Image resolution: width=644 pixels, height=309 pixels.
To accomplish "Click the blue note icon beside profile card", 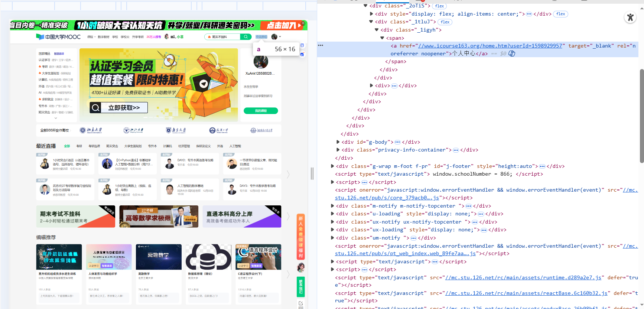I will pos(302,45).
